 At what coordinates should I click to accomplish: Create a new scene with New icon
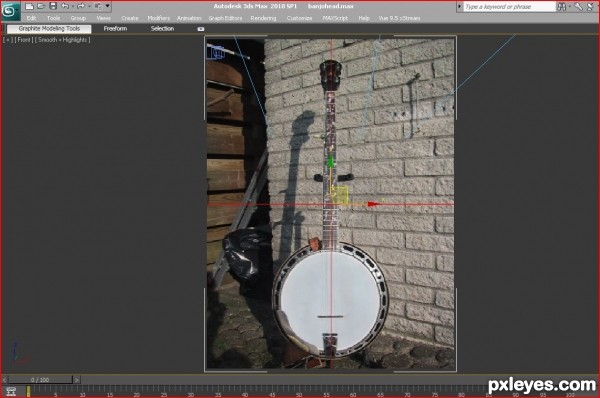(x=29, y=6)
